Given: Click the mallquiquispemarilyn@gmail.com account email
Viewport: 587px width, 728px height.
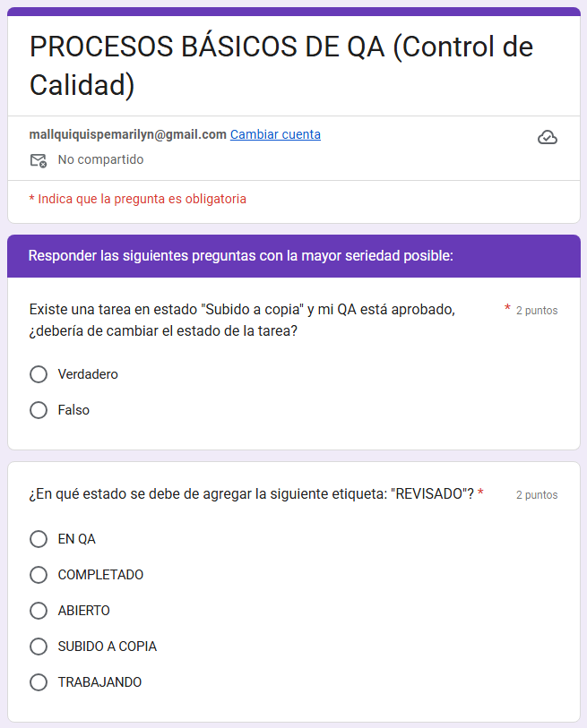Looking at the screenshot, I should click(x=127, y=135).
